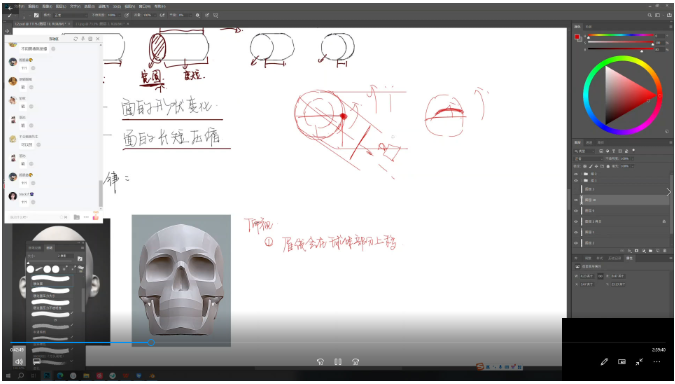Screen dimensions: 675x384
Task: Toggle visibility eye of second layer group
Action: pyautogui.click(x=576, y=180)
